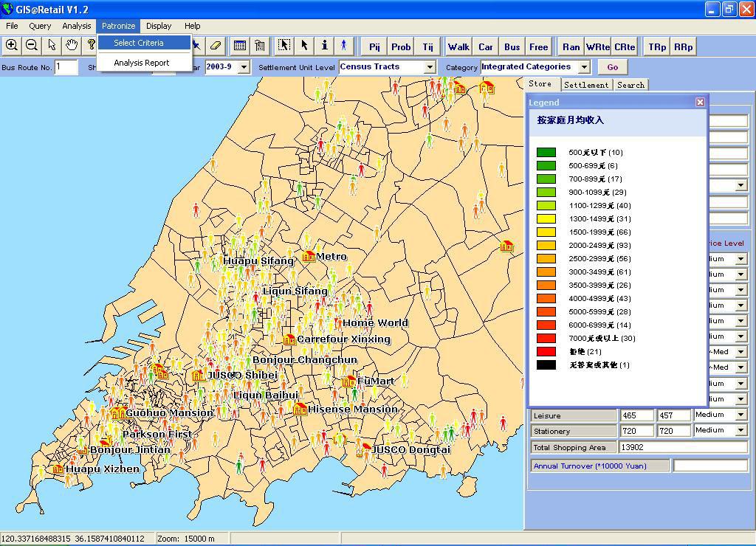Choose the Walk travel mode button

pos(458,46)
